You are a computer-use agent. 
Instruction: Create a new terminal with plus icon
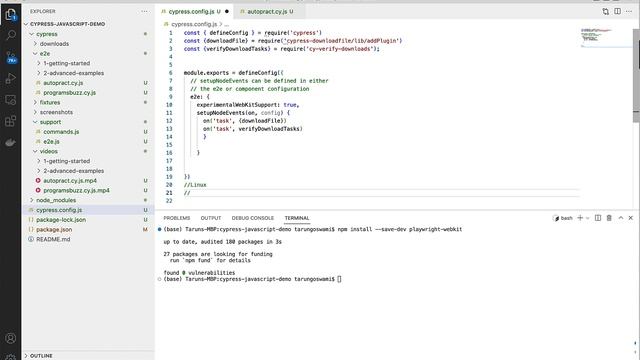pyautogui.click(x=580, y=218)
